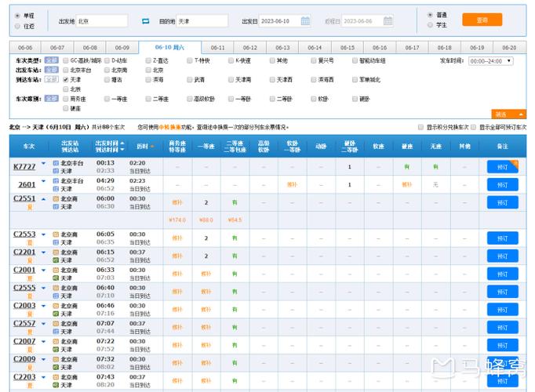Switch to the 06-09 date tab
Image resolution: width=535 pixels, height=392 pixels.
122,48
